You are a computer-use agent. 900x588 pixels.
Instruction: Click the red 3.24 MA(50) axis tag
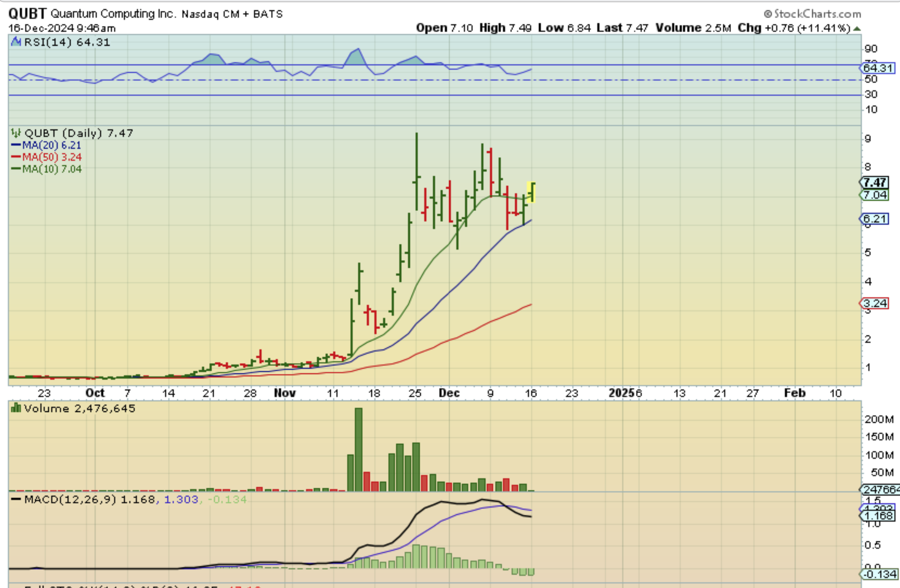click(875, 303)
